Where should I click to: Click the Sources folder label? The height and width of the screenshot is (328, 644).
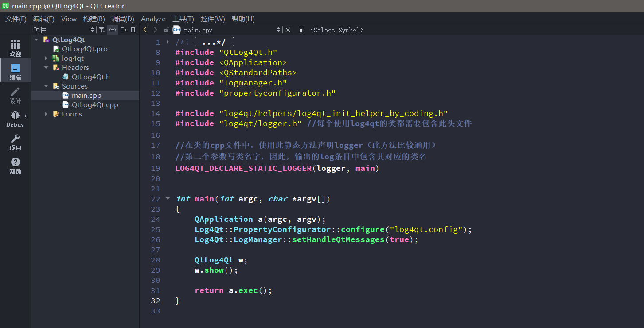[75, 86]
